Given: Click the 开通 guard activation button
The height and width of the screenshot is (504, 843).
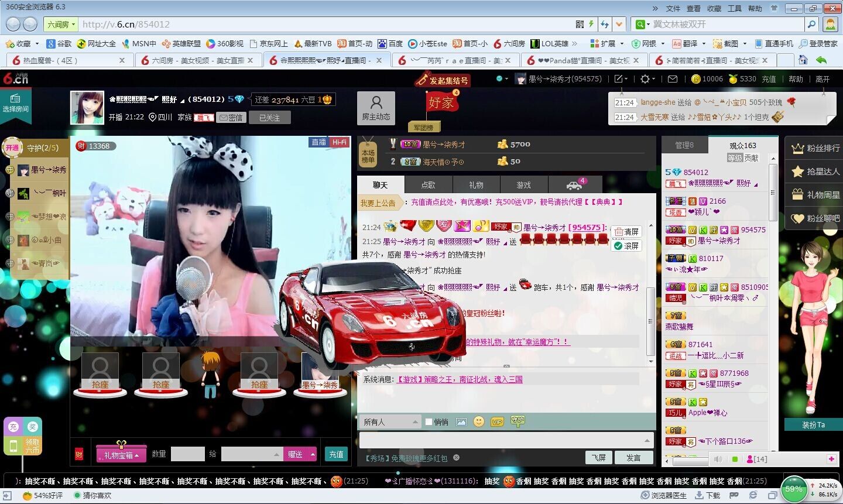Looking at the screenshot, I should click(x=12, y=148).
